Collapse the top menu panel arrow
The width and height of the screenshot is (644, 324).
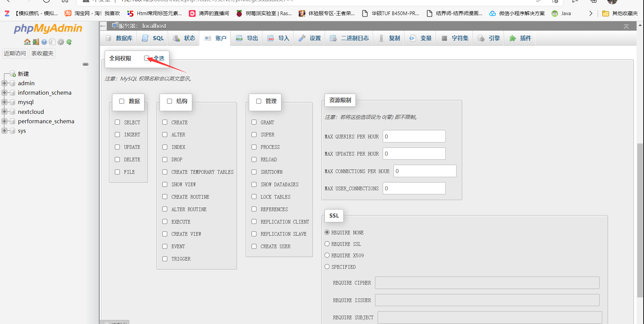[x=626, y=26]
